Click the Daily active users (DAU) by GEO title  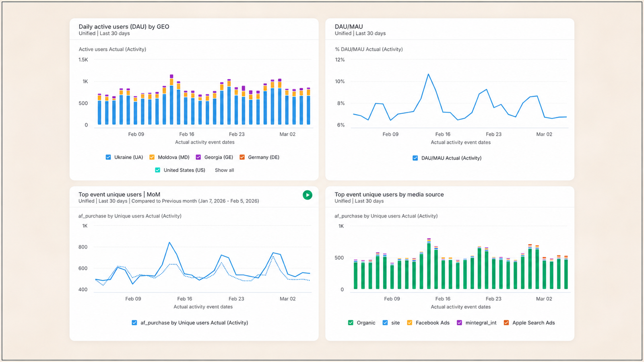(x=124, y=27)
